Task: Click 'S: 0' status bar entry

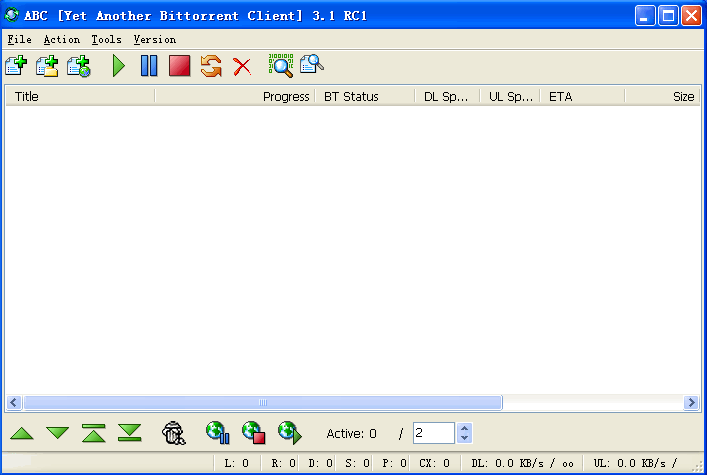Action: click(x=358, y=463)
